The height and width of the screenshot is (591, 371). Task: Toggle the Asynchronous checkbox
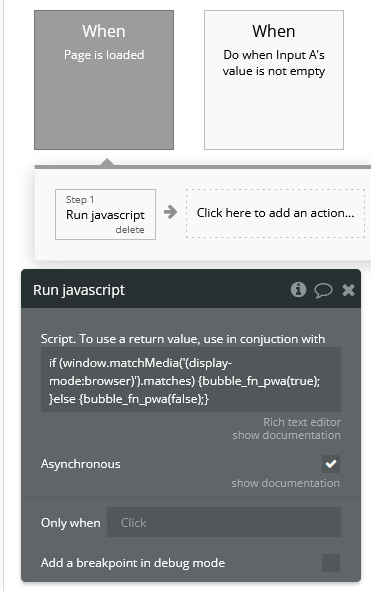click(x=331, y=464)
